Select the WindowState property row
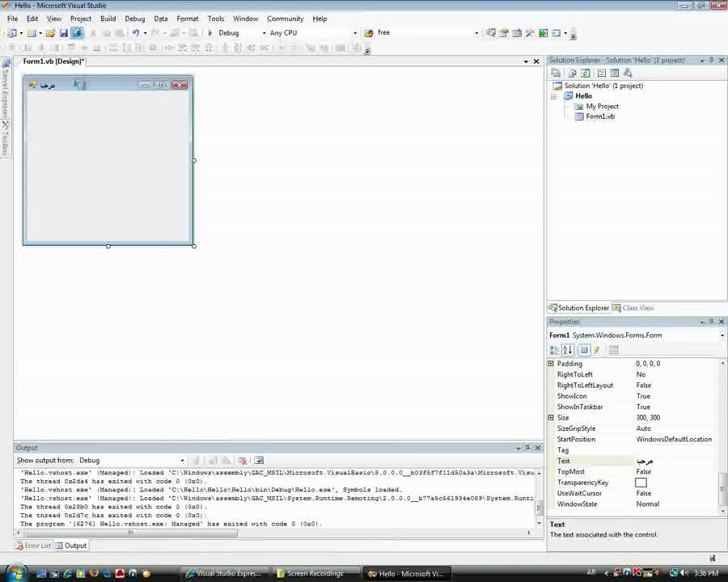Image resolution: width=728 pixels, height=582 pixels. (x=633, y=504)
